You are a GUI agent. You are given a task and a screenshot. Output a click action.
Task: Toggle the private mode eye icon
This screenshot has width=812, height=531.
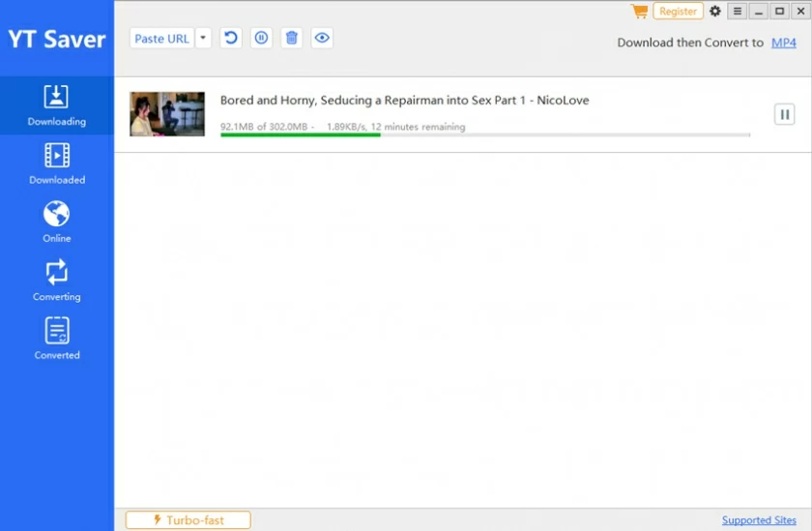click(x=322, y=38)
